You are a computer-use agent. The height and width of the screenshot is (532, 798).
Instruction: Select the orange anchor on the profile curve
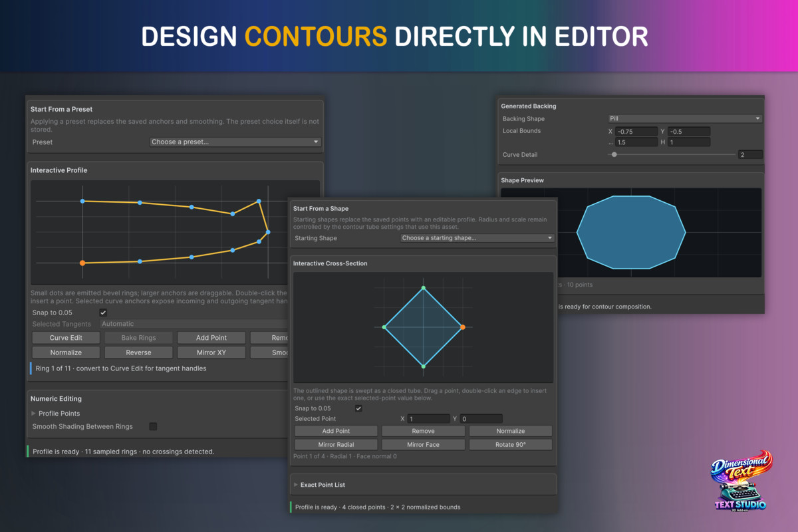(x=82, y=263)
